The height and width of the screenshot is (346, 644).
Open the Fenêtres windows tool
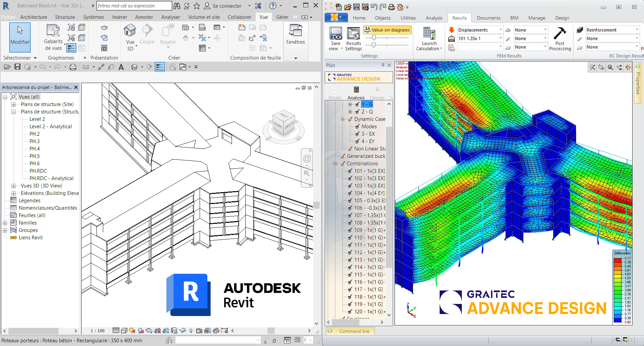pos(295,35)
